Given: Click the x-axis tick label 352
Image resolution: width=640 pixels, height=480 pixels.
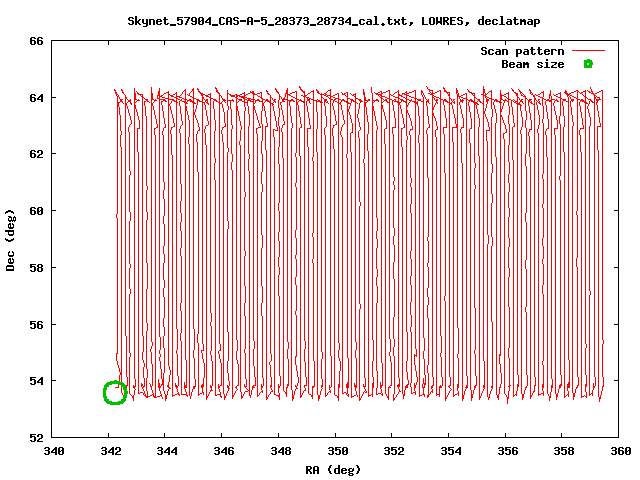Looking at the screenshot, I should coord(394,451).
